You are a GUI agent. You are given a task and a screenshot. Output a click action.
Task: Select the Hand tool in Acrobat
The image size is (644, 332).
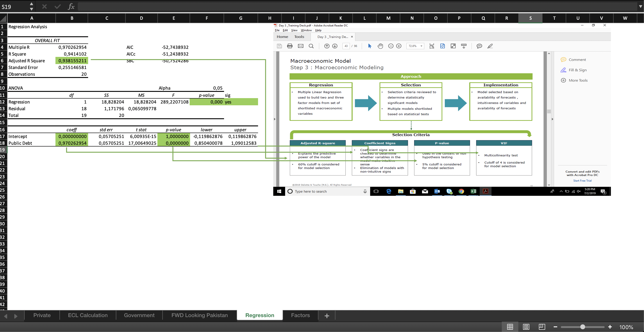point(380,46)
